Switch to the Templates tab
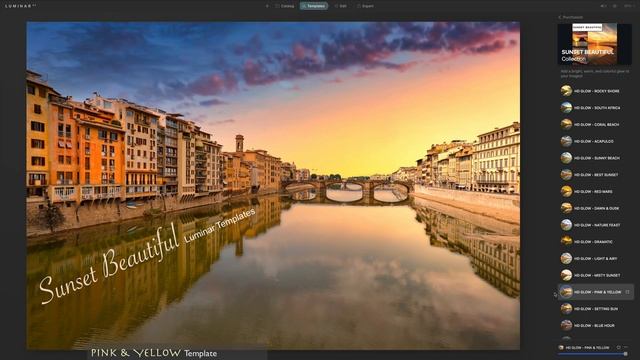 [x=313, y=6]
